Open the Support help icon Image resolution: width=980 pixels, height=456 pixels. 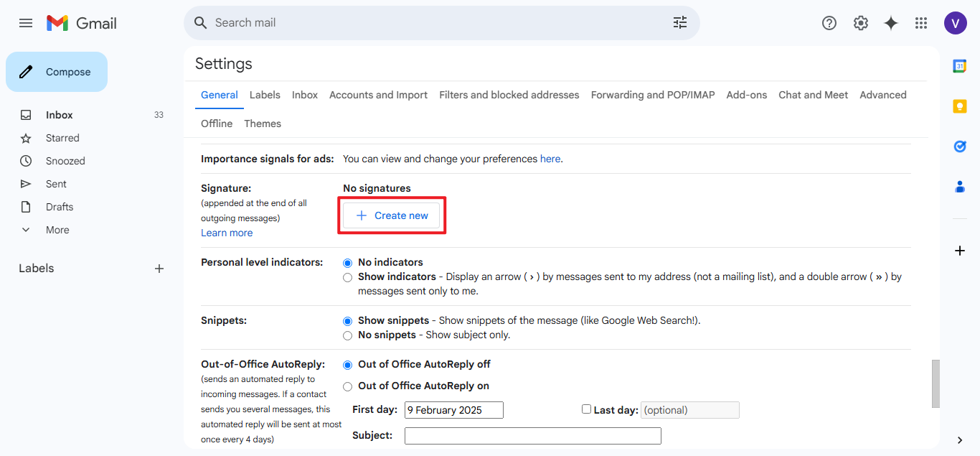(x=829, y=23)
